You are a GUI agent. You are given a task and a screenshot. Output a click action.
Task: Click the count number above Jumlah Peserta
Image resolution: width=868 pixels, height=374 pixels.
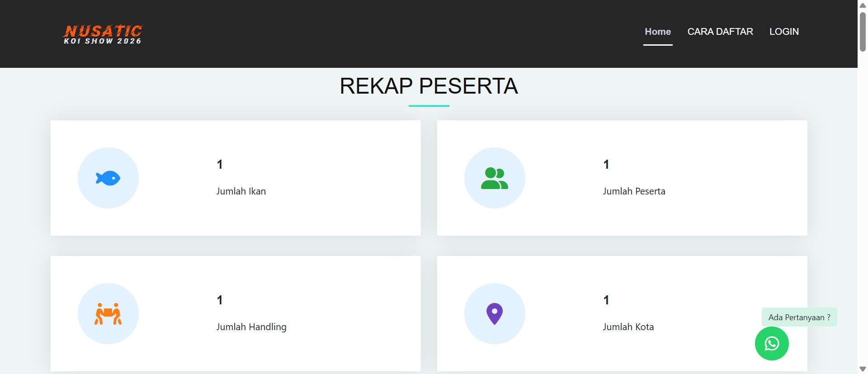click(606, 165)
